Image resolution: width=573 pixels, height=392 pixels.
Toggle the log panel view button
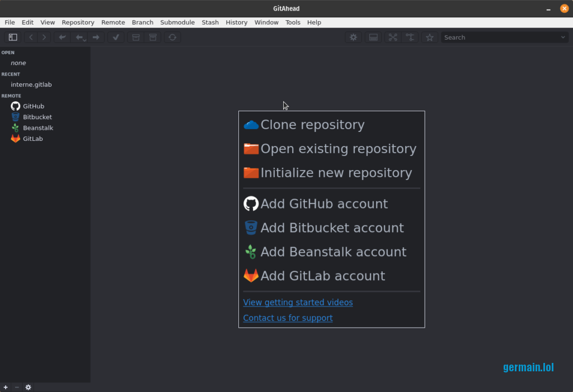tap(373, 37)
